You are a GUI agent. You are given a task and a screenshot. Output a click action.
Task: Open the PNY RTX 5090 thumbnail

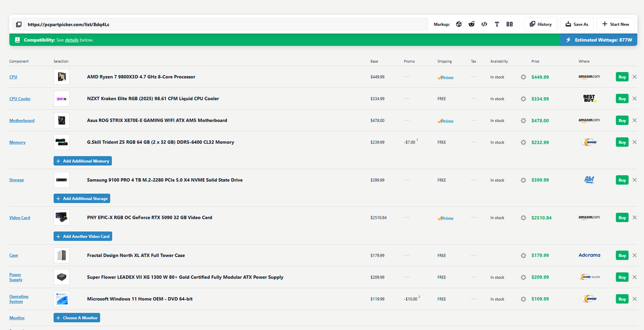pos(62,218)
